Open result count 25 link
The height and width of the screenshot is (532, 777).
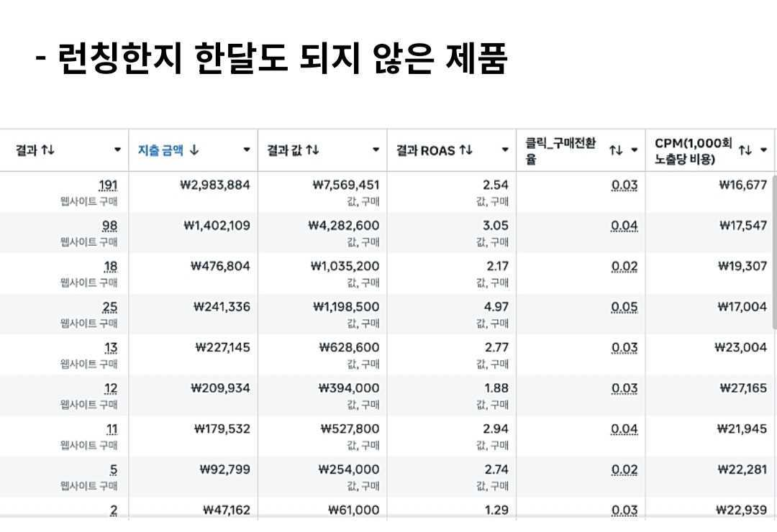(x=109, y=308)
